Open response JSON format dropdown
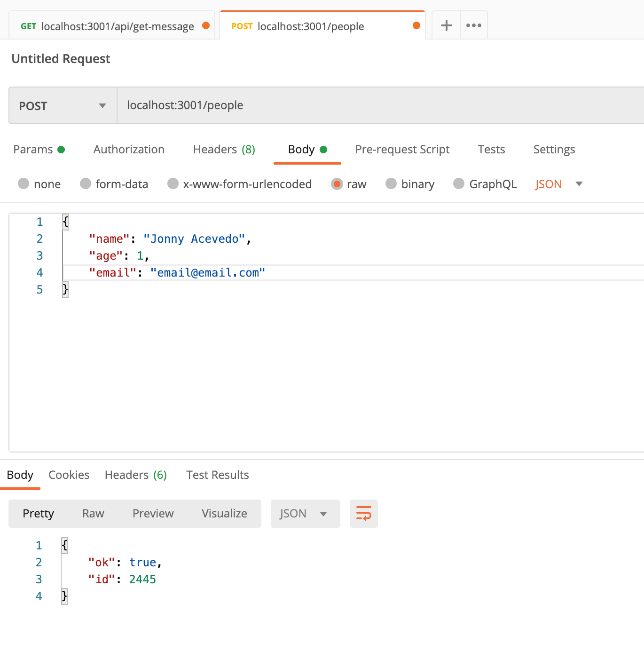644x667 pixels. click(306, 513)
